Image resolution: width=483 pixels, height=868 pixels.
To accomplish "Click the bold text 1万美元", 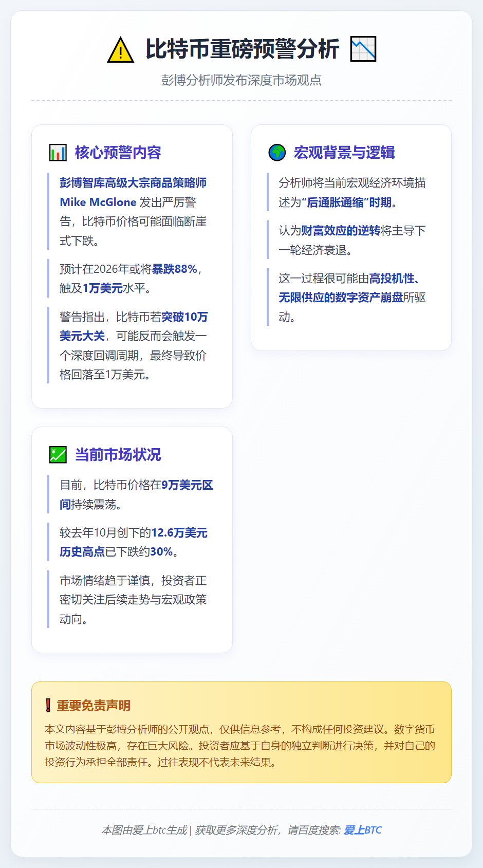I will 103,288.
